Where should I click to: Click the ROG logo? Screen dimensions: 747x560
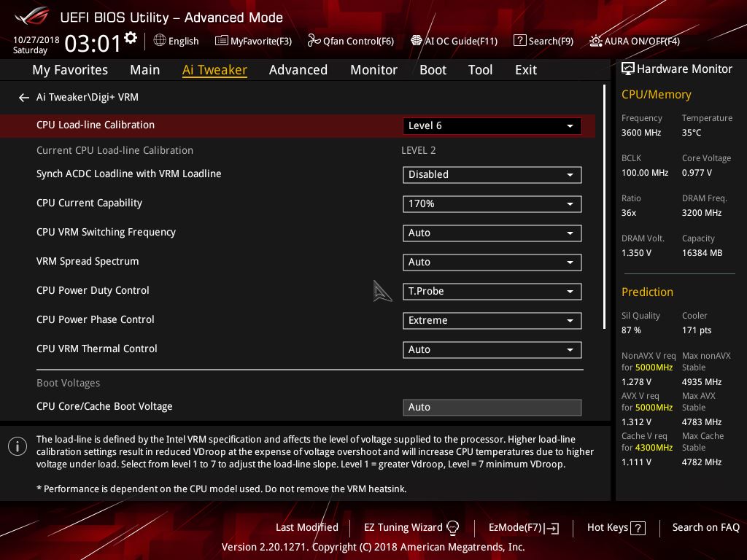point(32,16)
